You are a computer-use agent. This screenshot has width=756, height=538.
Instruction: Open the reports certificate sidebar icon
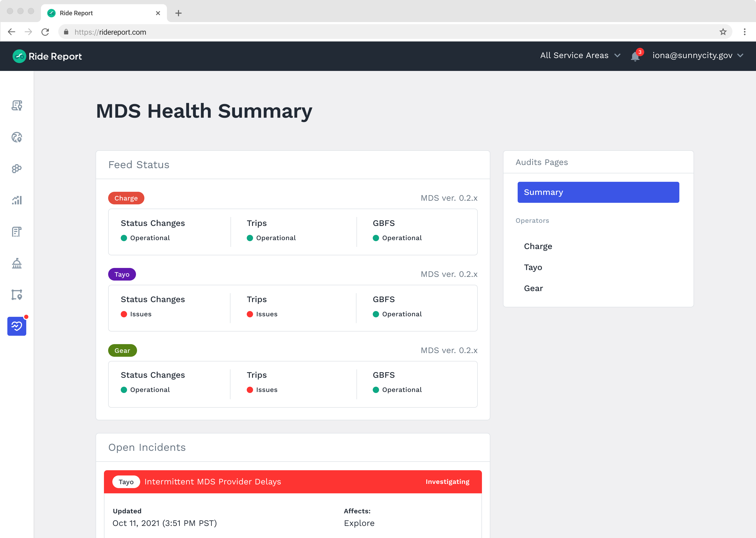(x=17, y=105)
